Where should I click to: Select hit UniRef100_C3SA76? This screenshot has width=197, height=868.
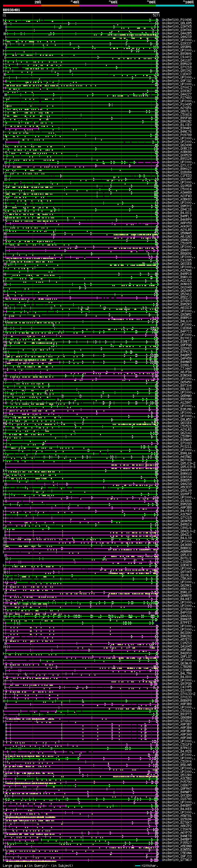point(177,829)
